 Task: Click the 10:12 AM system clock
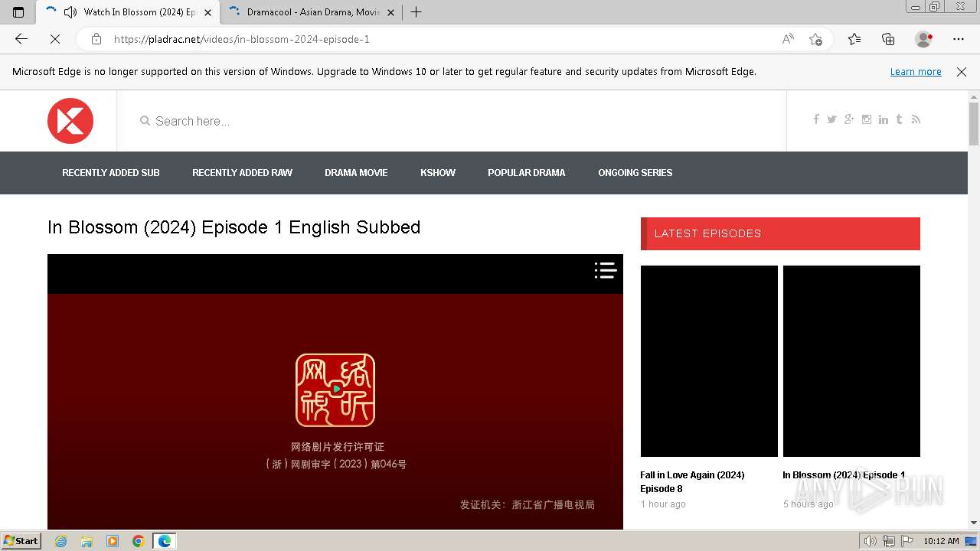click(941, 541)
